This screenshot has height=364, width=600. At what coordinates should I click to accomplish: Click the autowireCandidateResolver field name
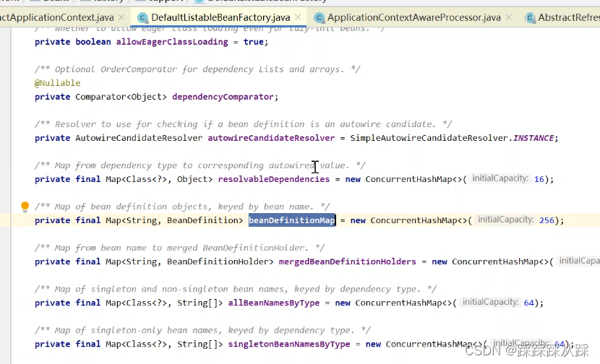point(271,138)
